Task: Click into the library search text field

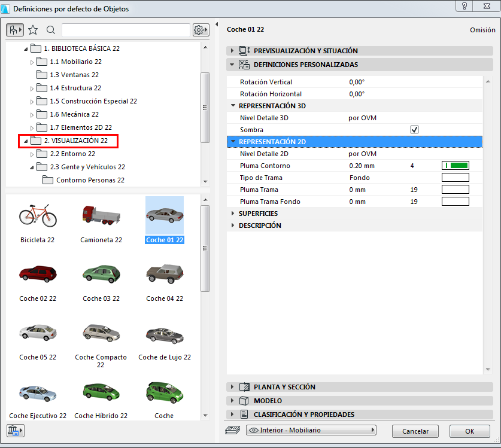Action: [126, 30]
